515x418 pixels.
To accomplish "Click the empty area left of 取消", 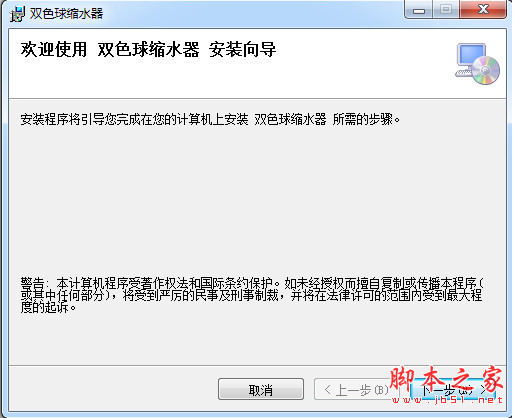I will pos(113,389).
